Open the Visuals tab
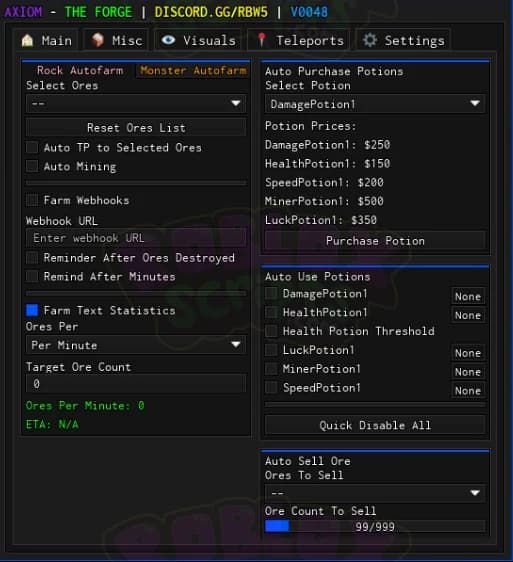Screen dimensions: 513x562 pos(198,40)
